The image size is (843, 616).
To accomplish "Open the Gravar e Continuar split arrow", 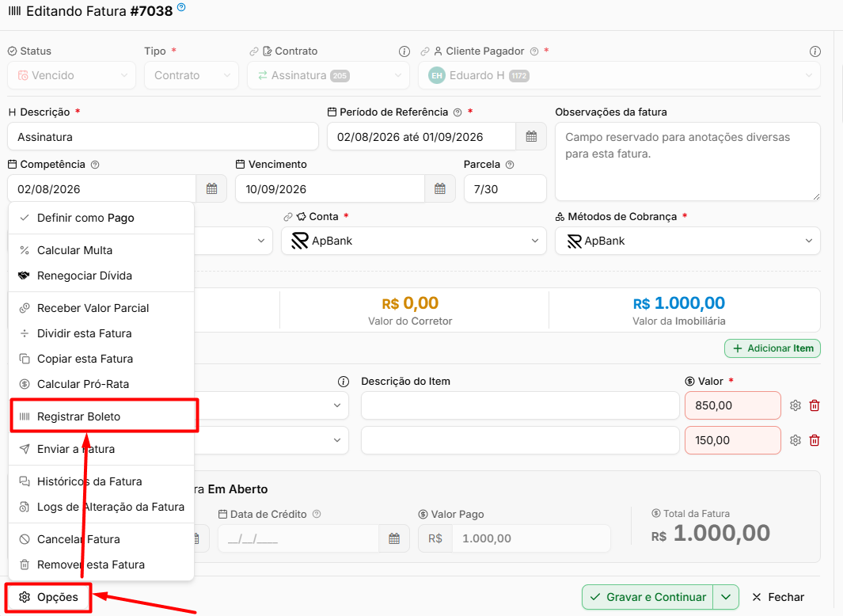I will pos(726,597).
